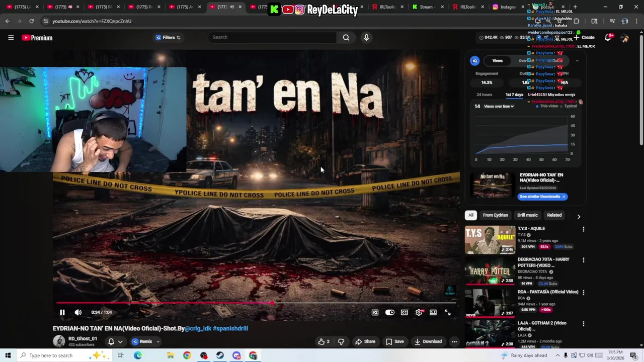Viewport: 644px width, 362px height.
Task: Open LAJA - GOTHAM 2 video title
Action: [x=542, y=326]
